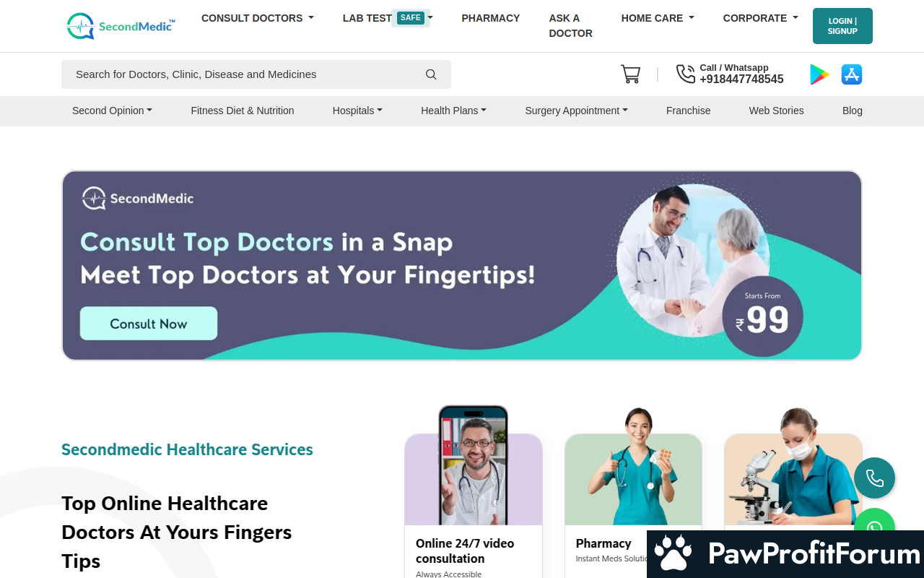Open the Second Opinion dropdown
This screenshot has height=578, width=924.
(112, 111)
